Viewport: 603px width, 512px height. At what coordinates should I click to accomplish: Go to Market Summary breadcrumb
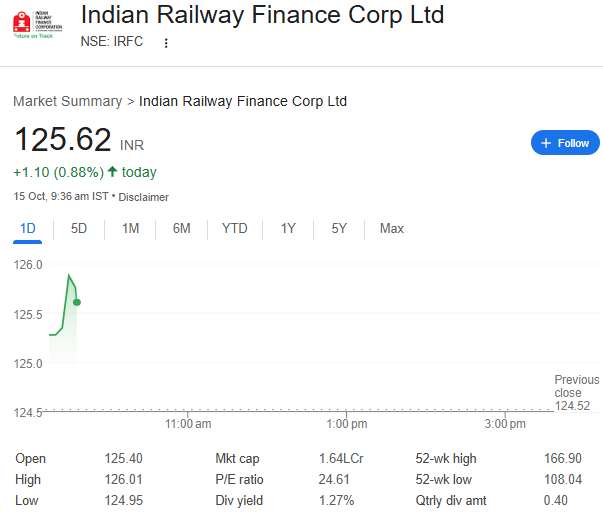pos(67,101)
